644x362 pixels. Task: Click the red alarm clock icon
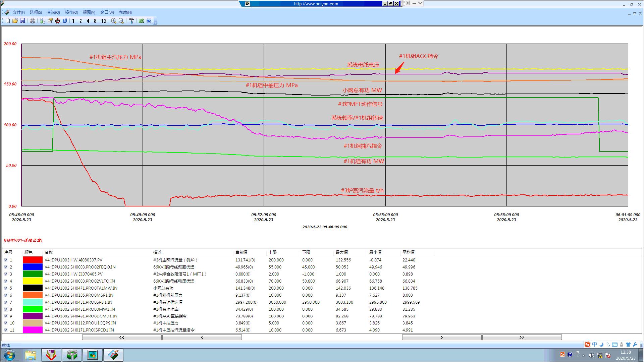[x=57, y=21]
